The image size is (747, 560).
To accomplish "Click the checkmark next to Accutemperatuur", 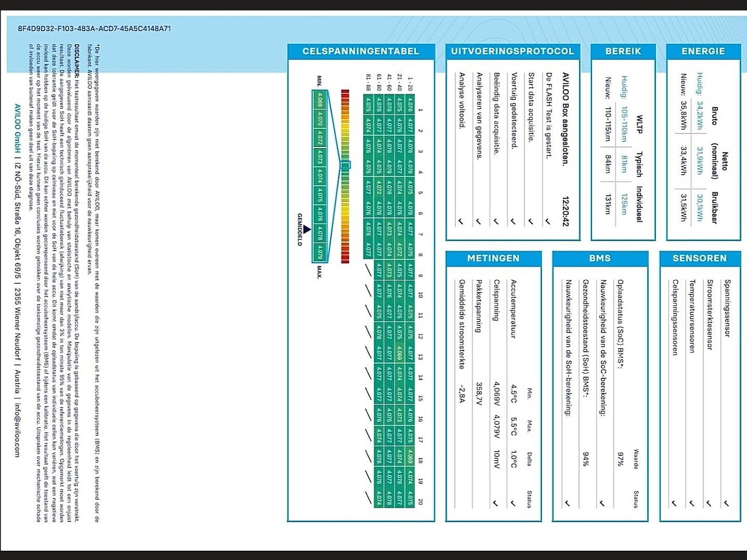I will pos(513,503).
